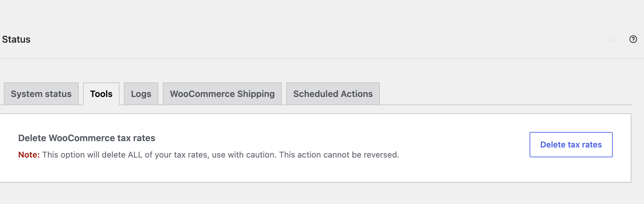This screenshot has height=204, width=644.
Task: View the Scheduled Actions tab
Action: pyautogui.click(x=333, y=94)
